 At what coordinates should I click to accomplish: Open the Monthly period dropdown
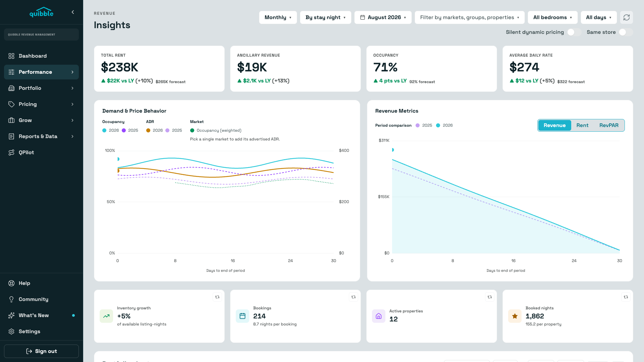click(x=278, y=17)
